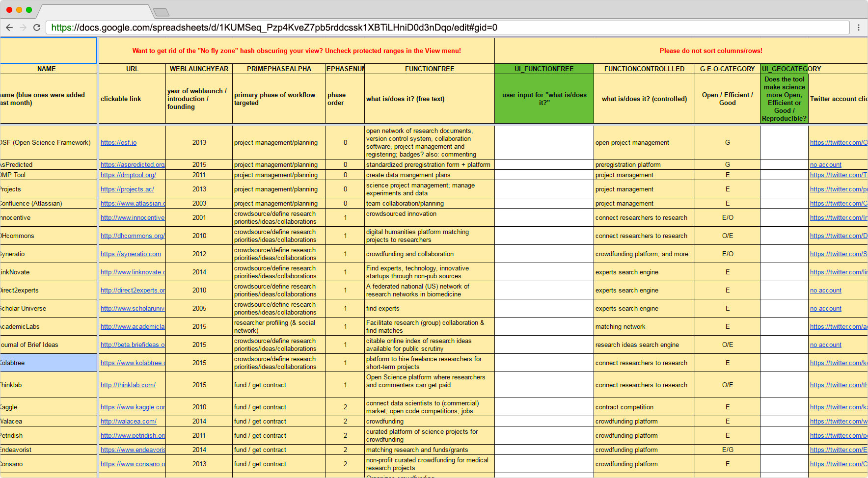Select the UI_FUNCTIONFREE green header cell

544,69
